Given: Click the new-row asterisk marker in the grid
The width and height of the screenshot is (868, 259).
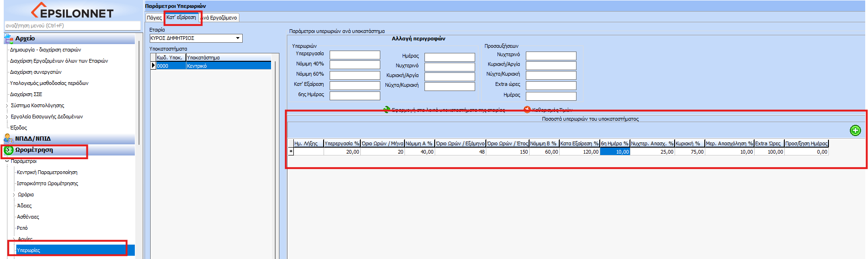Looking at the screenshot, I should click(291, 152).
